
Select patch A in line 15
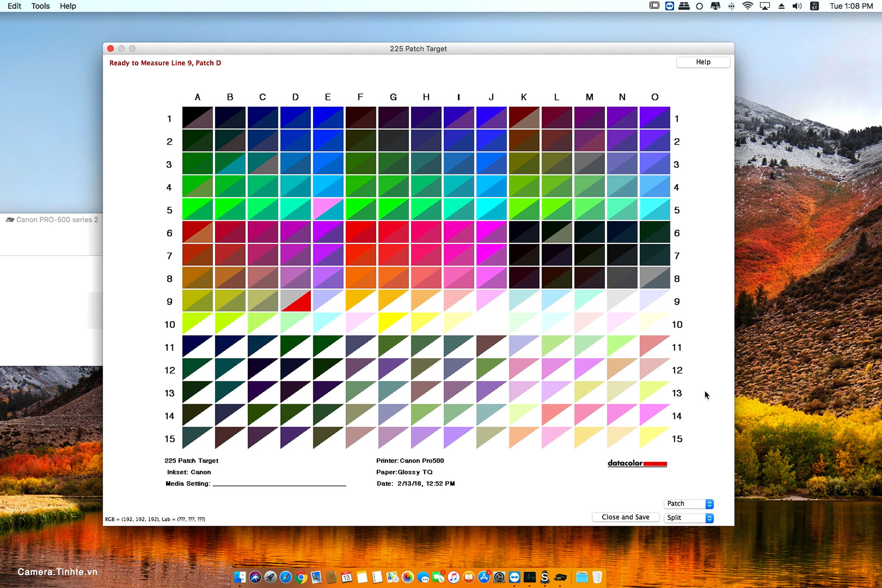[197, 438]
